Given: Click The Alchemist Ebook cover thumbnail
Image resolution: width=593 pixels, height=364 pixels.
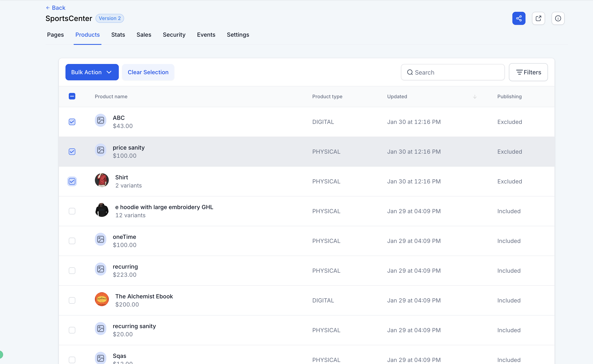Looking at the screenshot, I should coord(102,299).
